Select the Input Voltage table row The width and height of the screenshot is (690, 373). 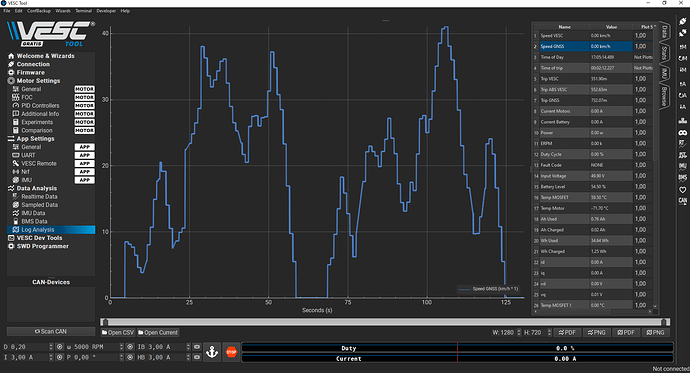(592, 176)
